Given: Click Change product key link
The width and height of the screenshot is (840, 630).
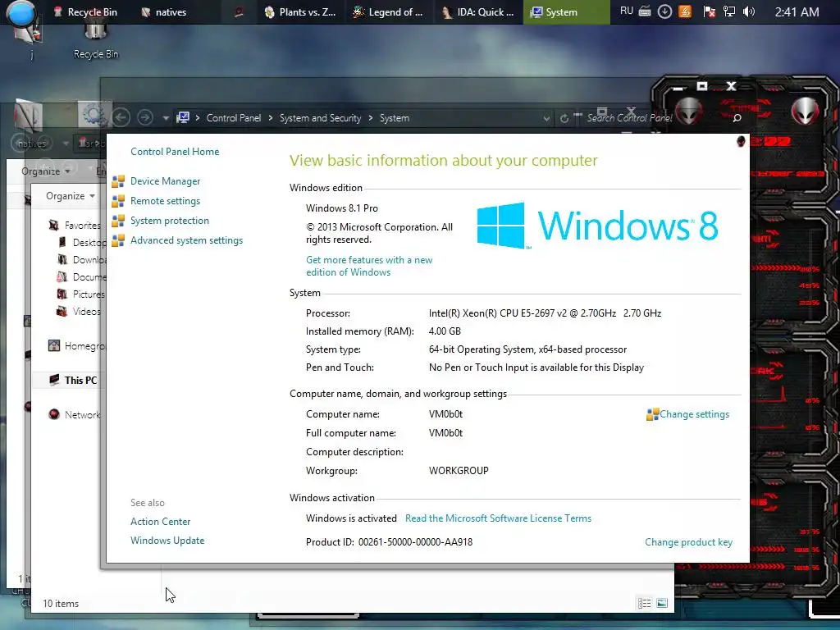Looking at the screenshot, I should [688, 542].
